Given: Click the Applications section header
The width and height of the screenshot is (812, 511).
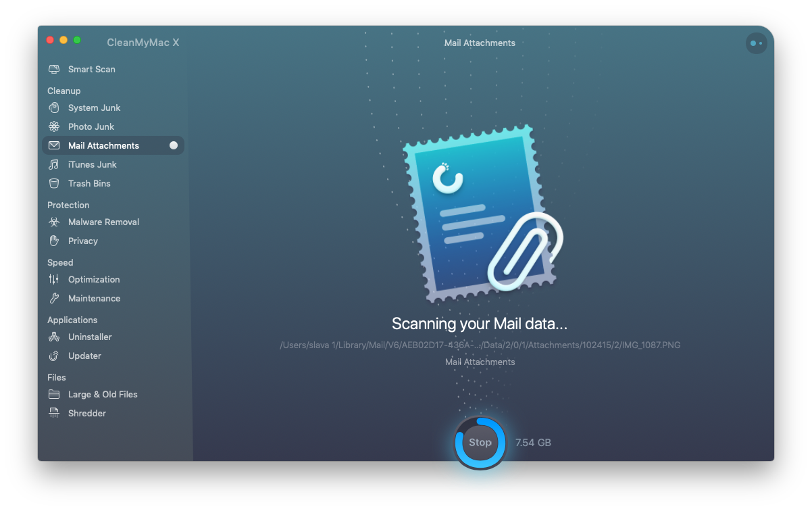Looking at the screenshot, I should (72, 320).
